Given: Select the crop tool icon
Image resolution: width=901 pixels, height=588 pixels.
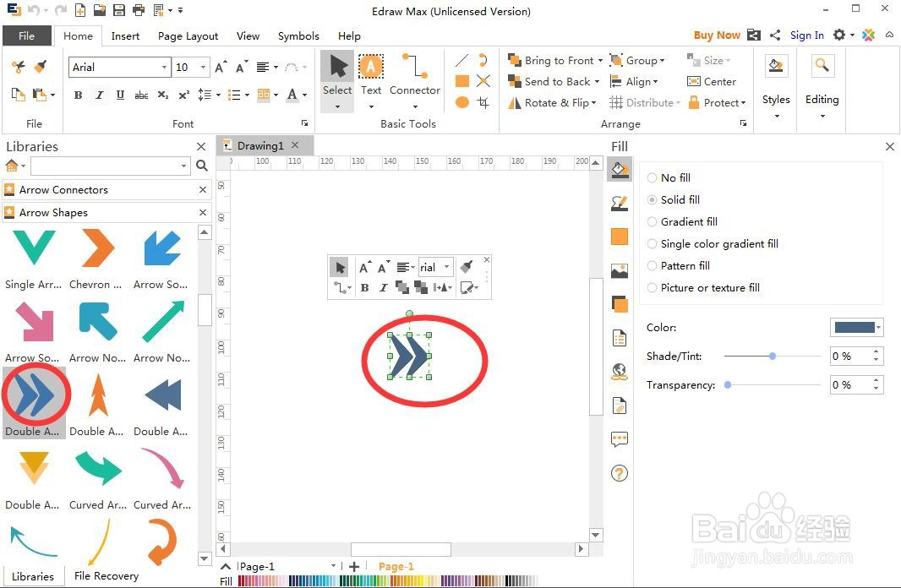Looking at the screenshot, I should point(483,102).
